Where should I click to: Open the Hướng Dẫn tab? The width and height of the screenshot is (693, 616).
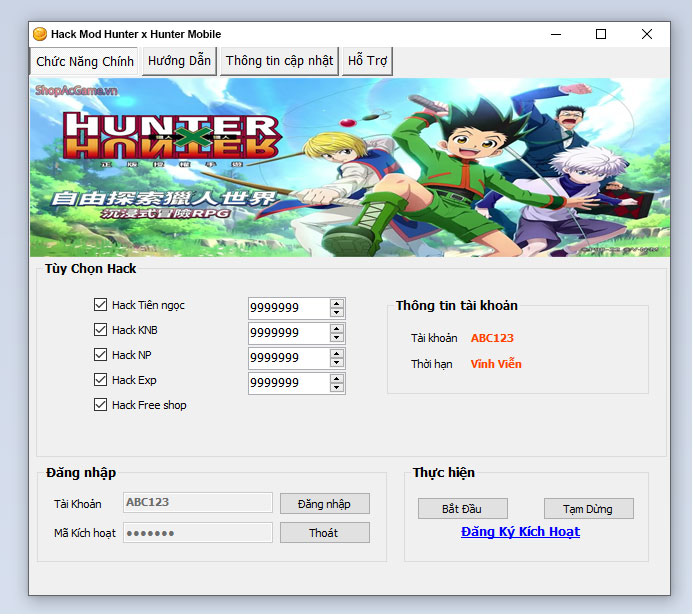coord(179,61)
